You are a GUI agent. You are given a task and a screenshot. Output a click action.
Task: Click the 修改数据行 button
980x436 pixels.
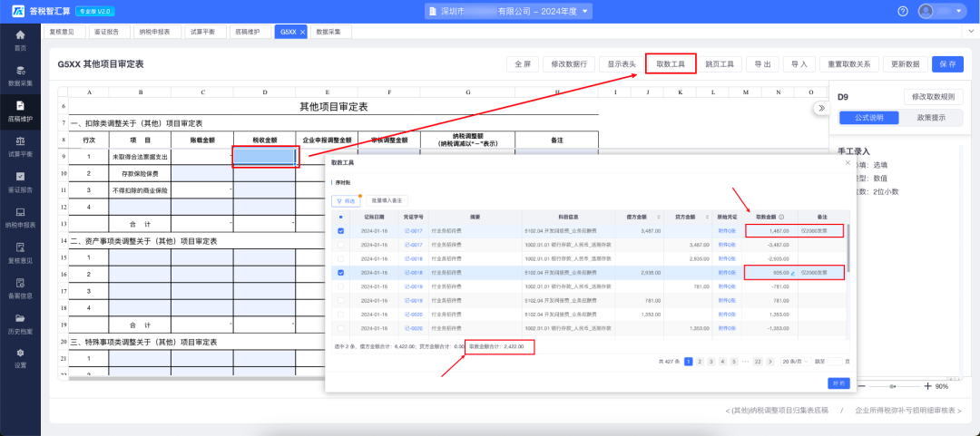pyautogui.click(x=569, y=63)
